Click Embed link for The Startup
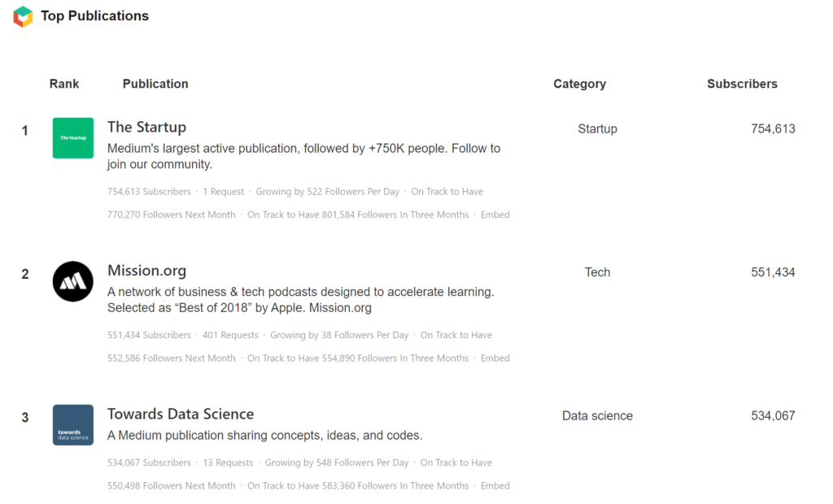This screenshot has width=833, height=504. tap(495, 215)
